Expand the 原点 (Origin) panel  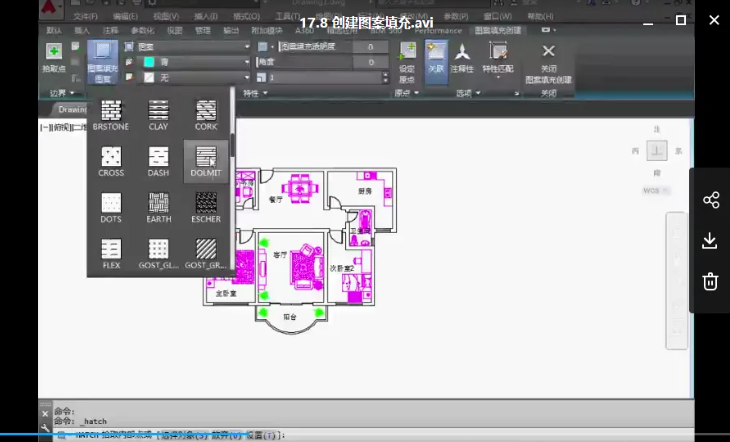pyautogui.click(x=406, y=93)
